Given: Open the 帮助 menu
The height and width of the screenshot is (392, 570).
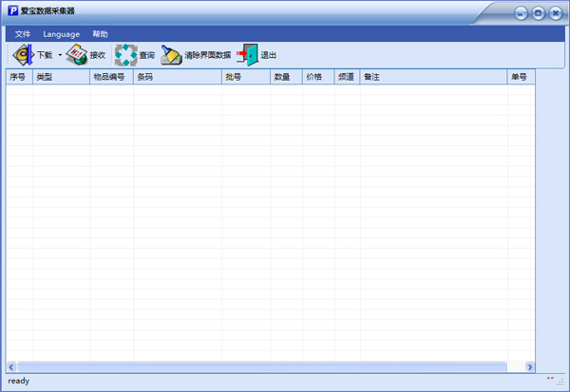Looking at the screenshot, I should pos(101,34).
